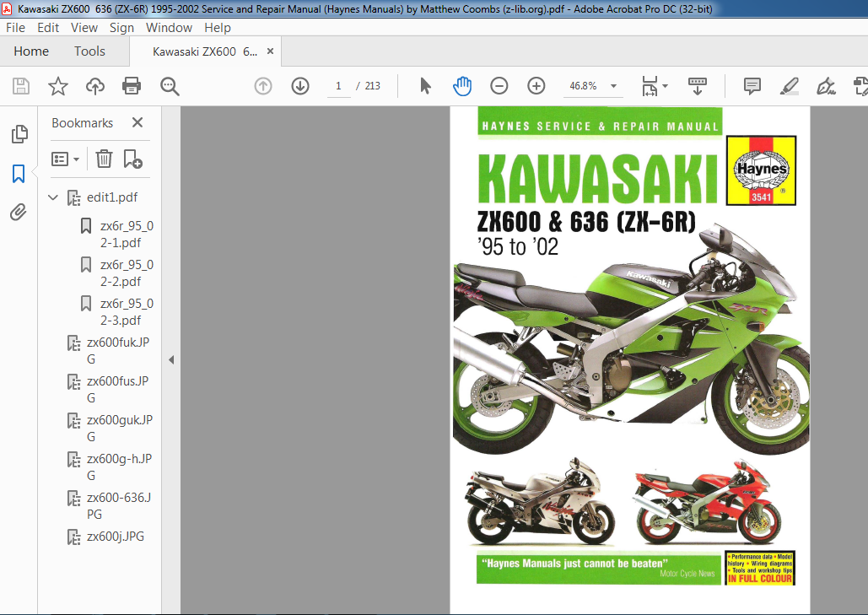
Task: Open bookmark zx6r_95_02-3.pdf
Action: 127,311
